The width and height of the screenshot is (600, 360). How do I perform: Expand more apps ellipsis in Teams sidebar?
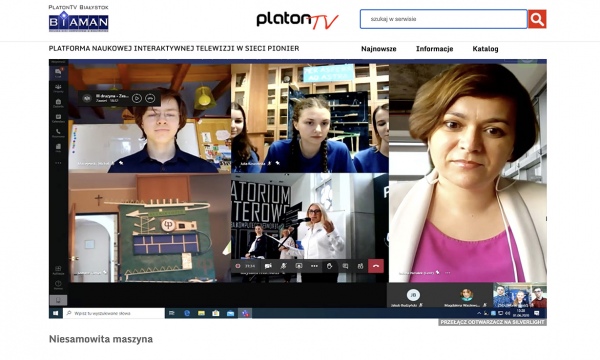pyautogui.click(x=58, y=163)
